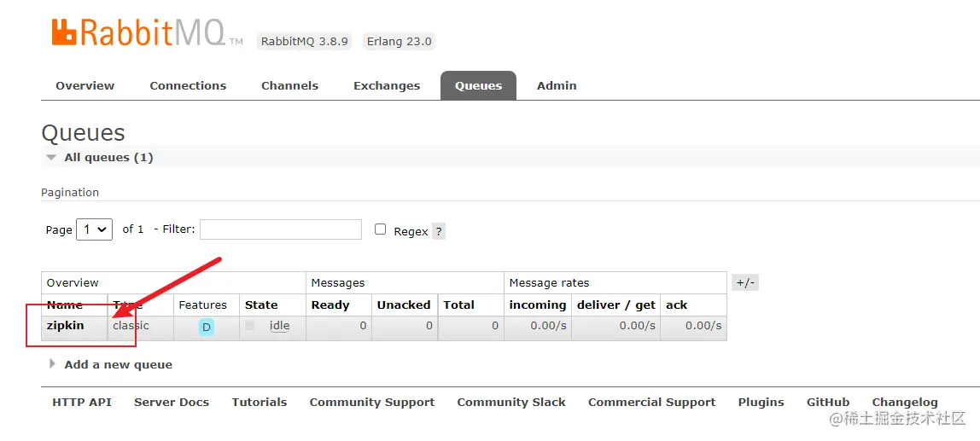Enable the Regex checkbox

click(x=381, y=229)
